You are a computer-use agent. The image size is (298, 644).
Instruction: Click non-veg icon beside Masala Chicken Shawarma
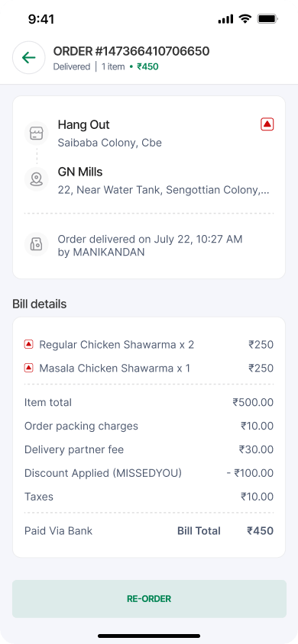click(29, 368)
